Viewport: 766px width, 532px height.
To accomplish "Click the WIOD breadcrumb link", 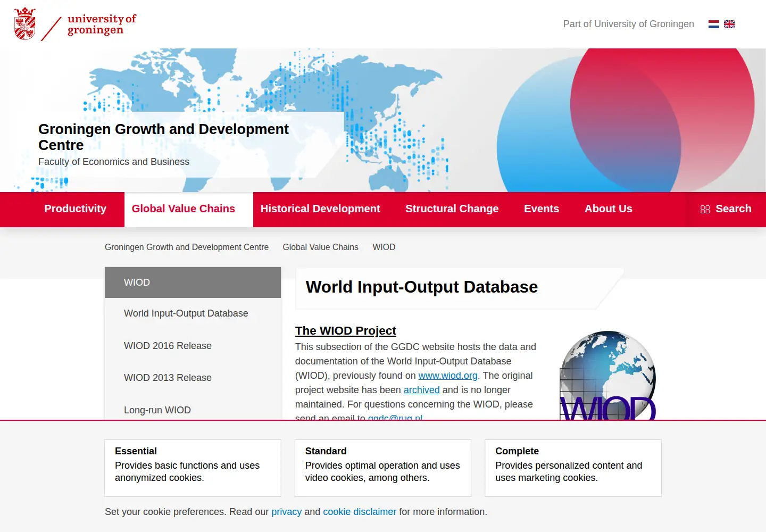I will tap(384, 247).
